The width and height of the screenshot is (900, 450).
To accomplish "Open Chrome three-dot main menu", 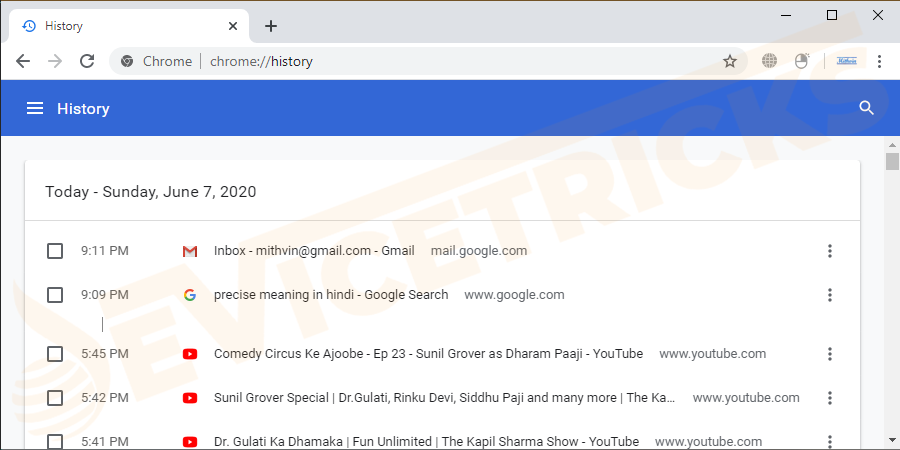I will 879,61.
